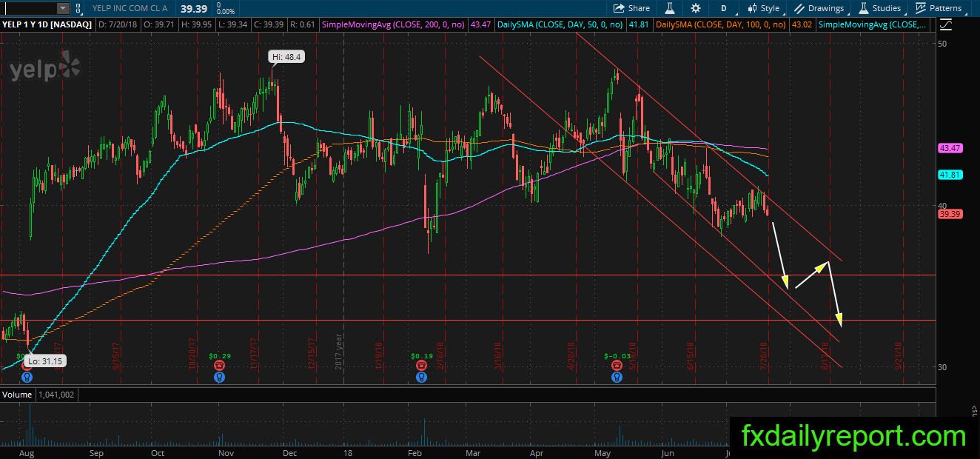Click the May label on time axis
Viewport: 980px width, 459px height.
(x=603, y=452)
